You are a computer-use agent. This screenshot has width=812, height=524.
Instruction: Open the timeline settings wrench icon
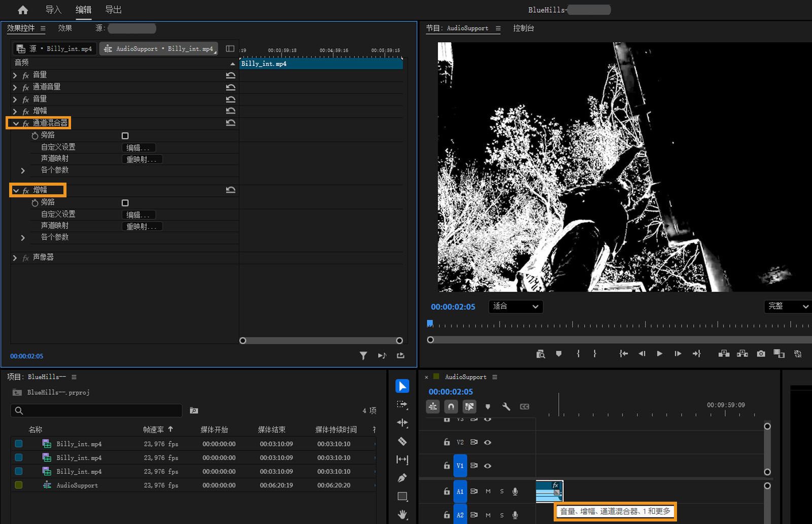(506, 406)
